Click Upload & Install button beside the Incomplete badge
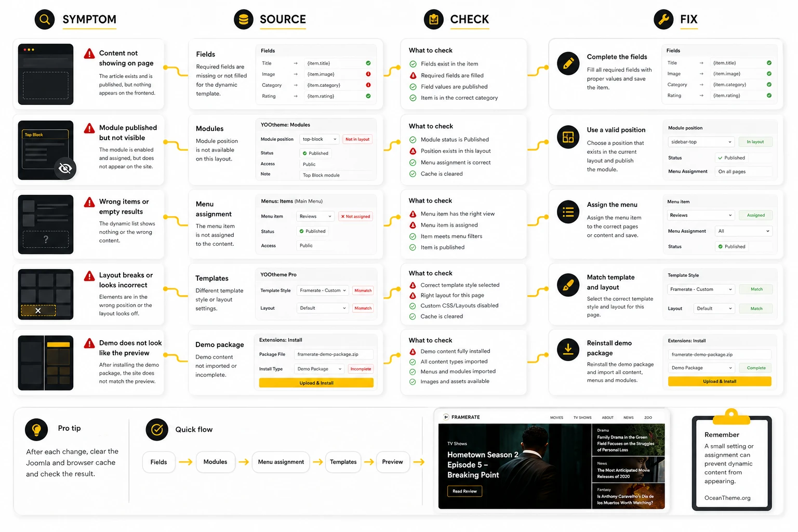 [x=316, y=383]
